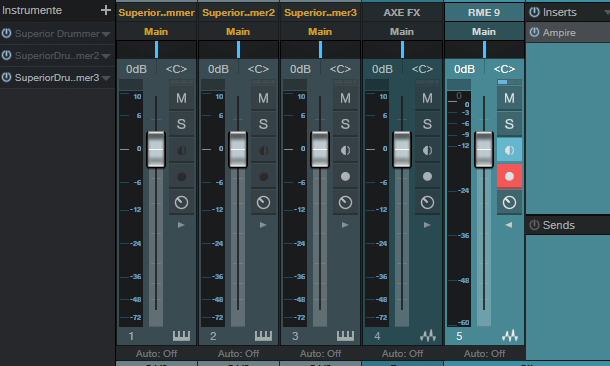Enable monitoring on channel 3
This screenshot has height=366, width=610.
(x=345, y=150)
